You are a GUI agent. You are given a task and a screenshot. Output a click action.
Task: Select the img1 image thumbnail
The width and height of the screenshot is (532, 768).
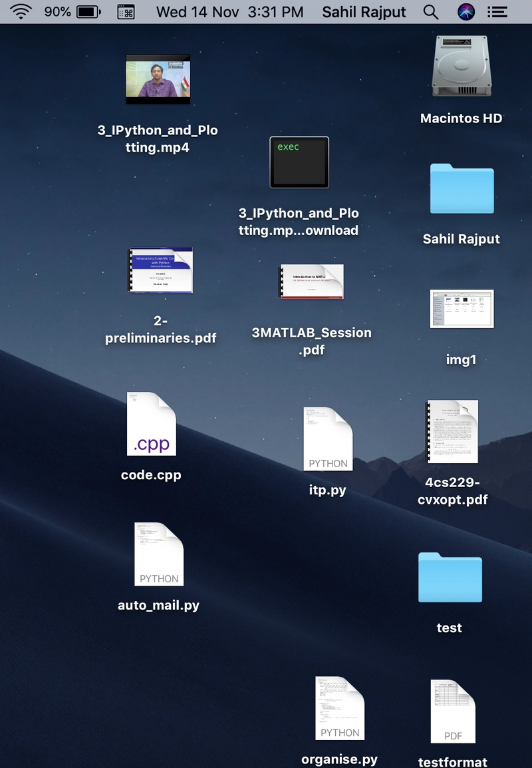(x=462, y=309)
